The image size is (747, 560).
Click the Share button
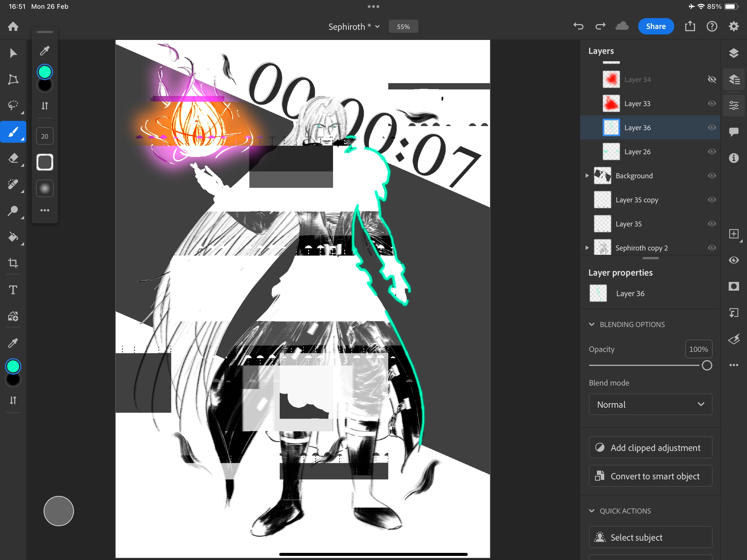(x=655, y=26)
